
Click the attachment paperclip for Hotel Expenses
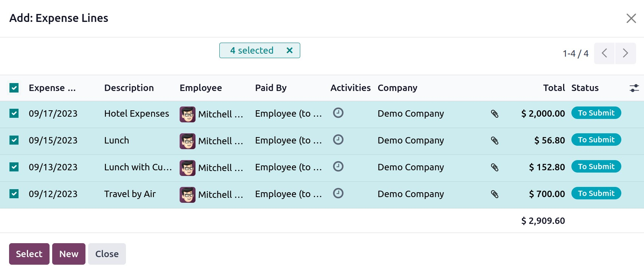(x=495, y=114)
